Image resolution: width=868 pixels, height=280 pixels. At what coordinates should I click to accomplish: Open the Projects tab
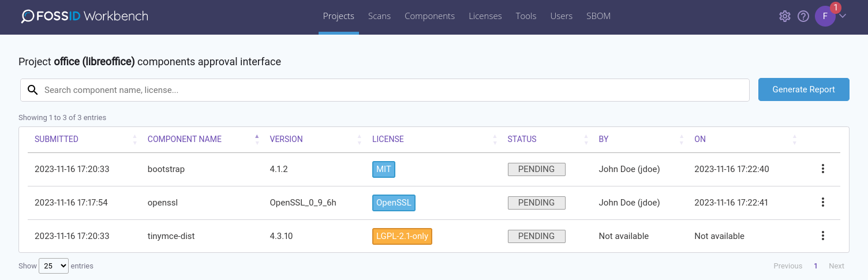(x=339, y=16)
